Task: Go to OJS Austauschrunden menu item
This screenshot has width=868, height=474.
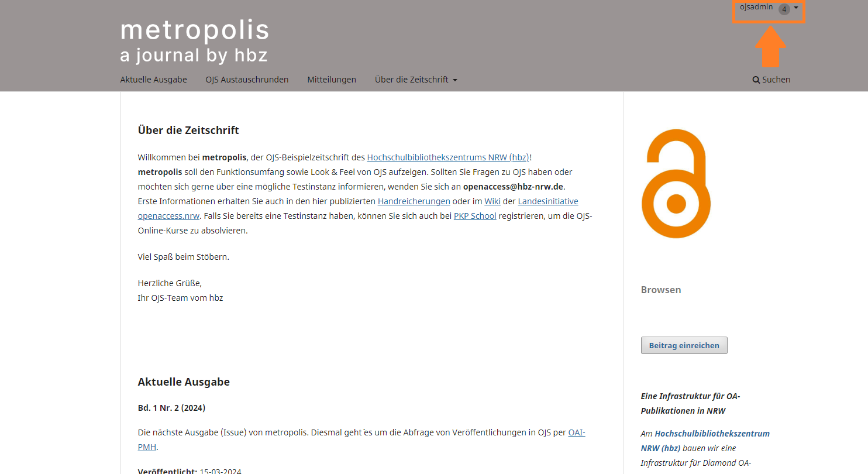Action: click(x=247, y=80)
